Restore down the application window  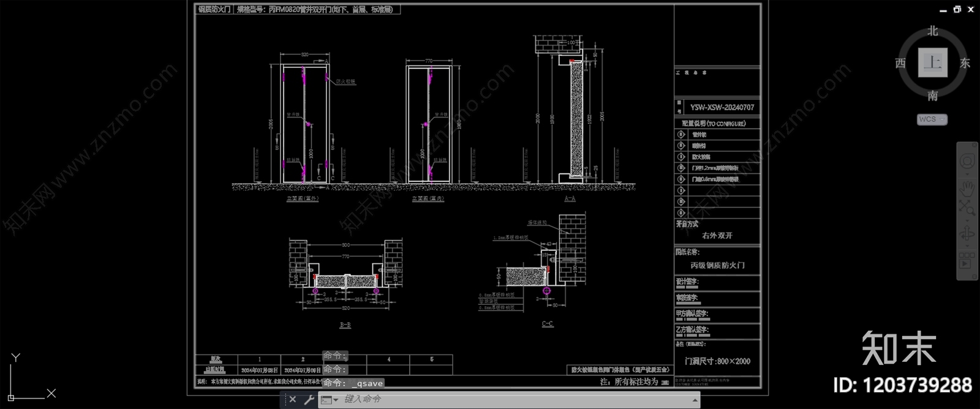coord(957,9)
